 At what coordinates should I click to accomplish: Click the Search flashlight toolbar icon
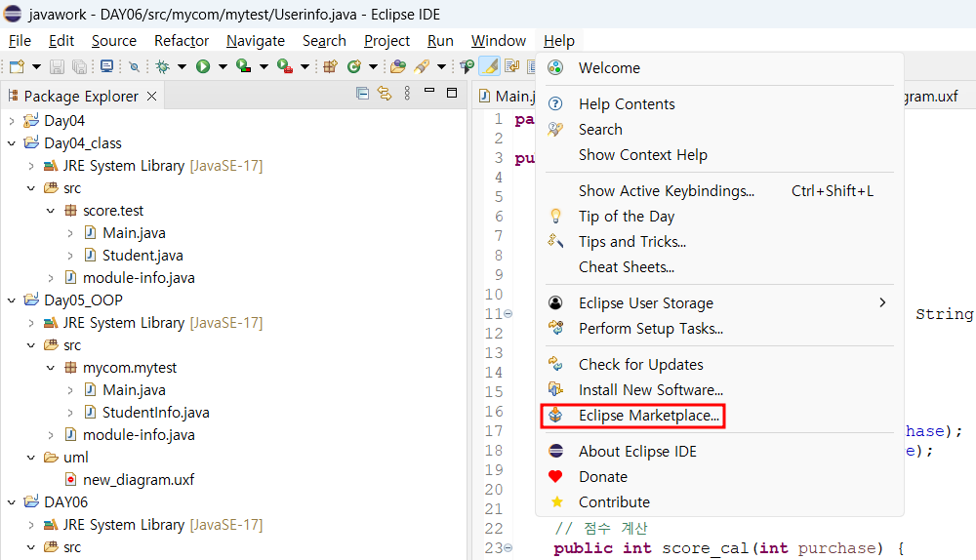[x=423, y=66]
